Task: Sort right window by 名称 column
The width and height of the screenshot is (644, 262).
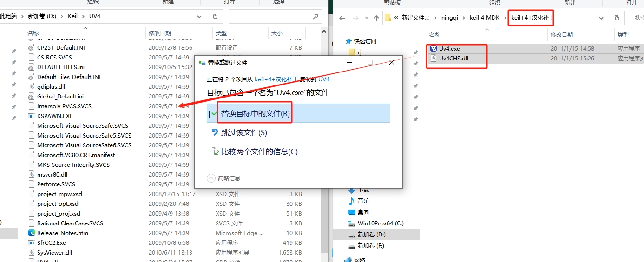Action: [x=435, y=35]
